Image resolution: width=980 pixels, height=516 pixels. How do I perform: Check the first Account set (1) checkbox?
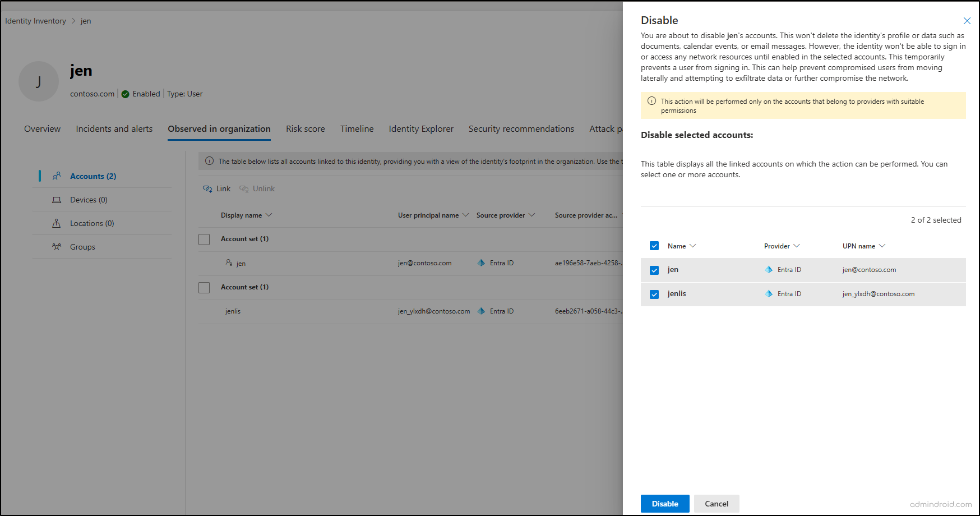point(204,239)
